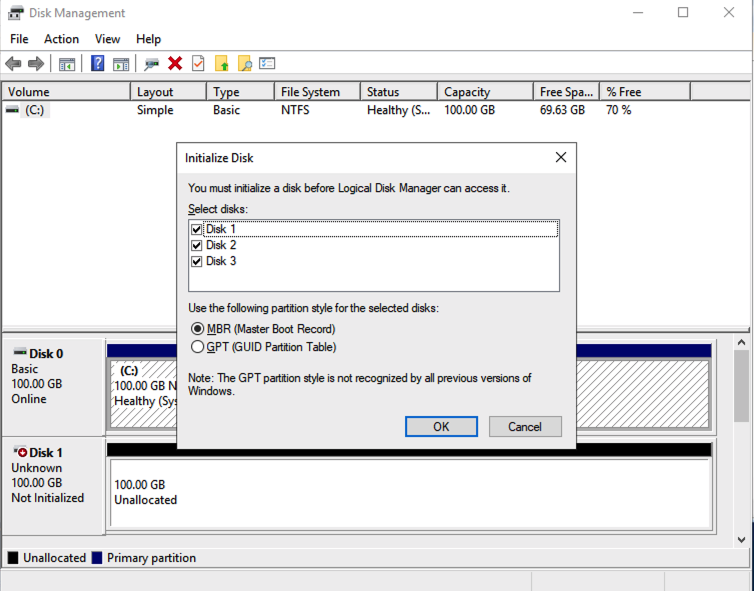Uncheck the Disk 1 checkbox
Image resolution: width=754 pixels, height=591 pixels.
pos(196,229)
